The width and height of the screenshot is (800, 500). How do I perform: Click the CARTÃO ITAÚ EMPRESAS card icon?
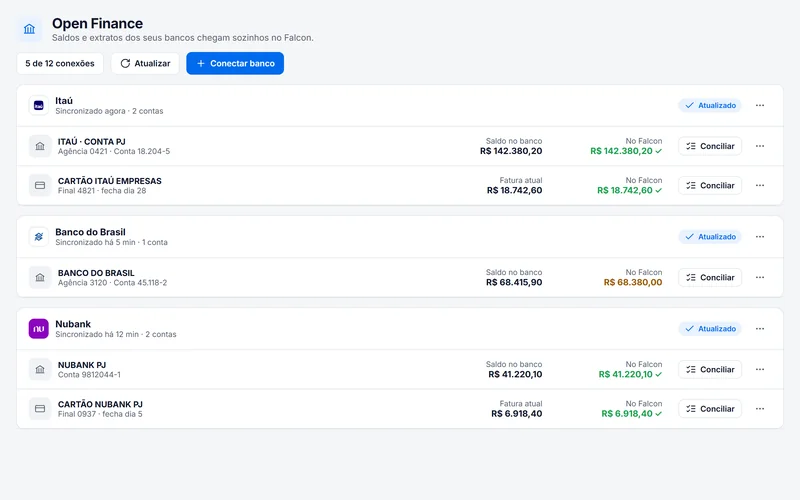click(40, 186)
